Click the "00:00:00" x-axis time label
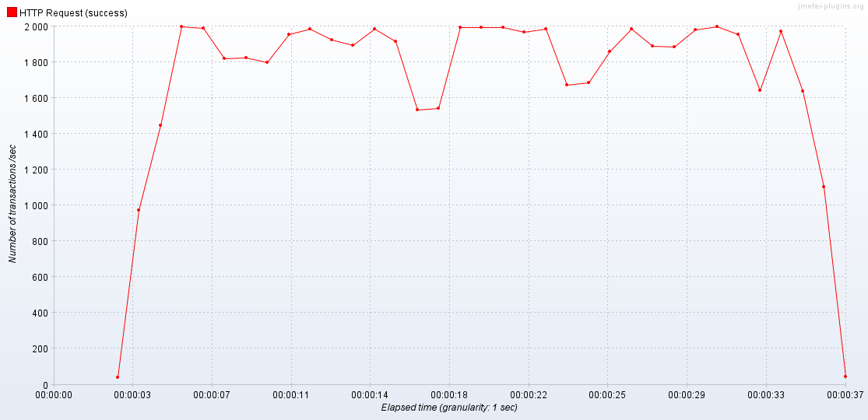Screen dimensions: 868x420 pos(54,395)
